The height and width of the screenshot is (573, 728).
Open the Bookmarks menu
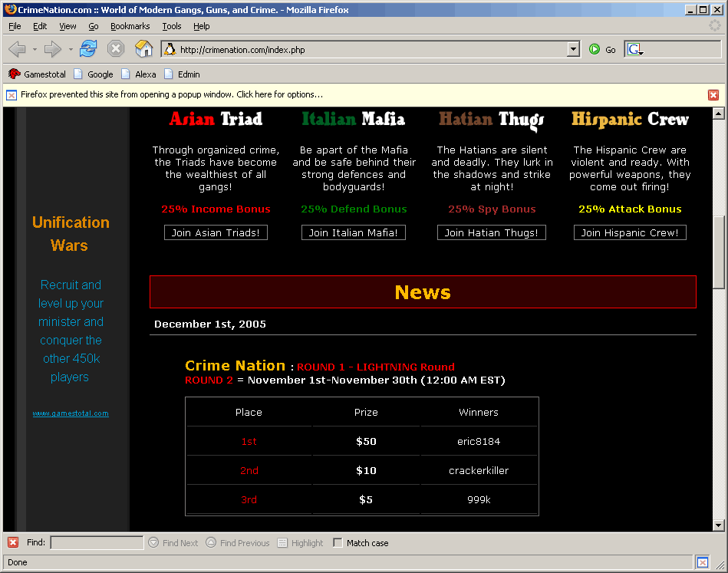tap(130, 26)
